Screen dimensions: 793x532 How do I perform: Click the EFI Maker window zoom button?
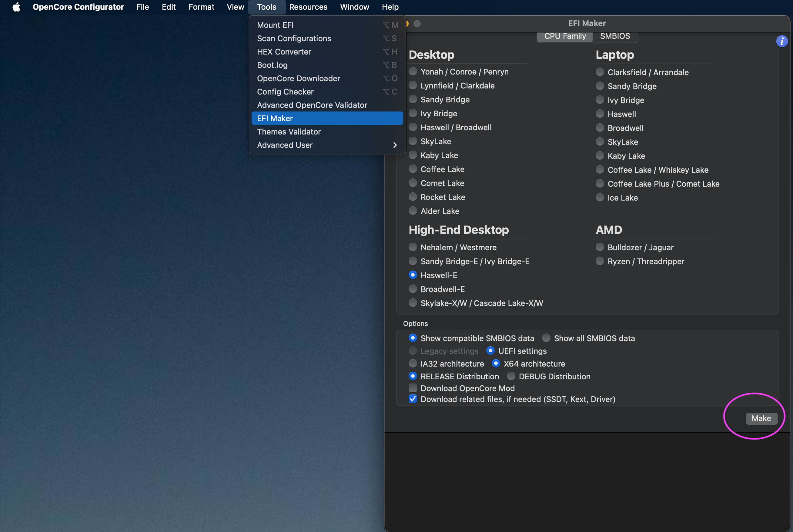point(417,23)
